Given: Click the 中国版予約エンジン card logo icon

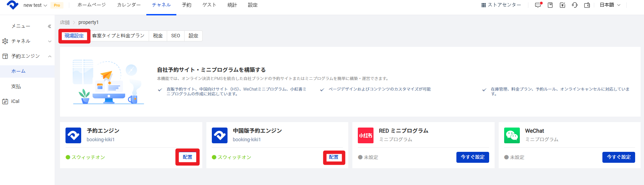Looking at the screenshot, I should [220, 135].
